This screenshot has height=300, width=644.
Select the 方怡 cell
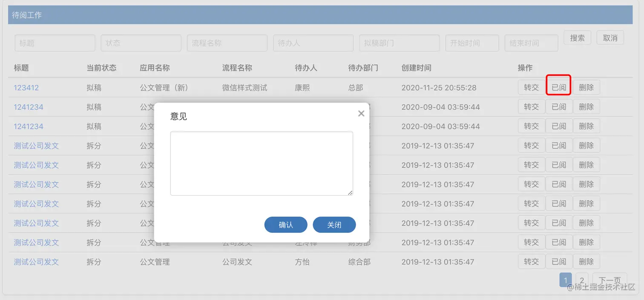pos(302,262)
